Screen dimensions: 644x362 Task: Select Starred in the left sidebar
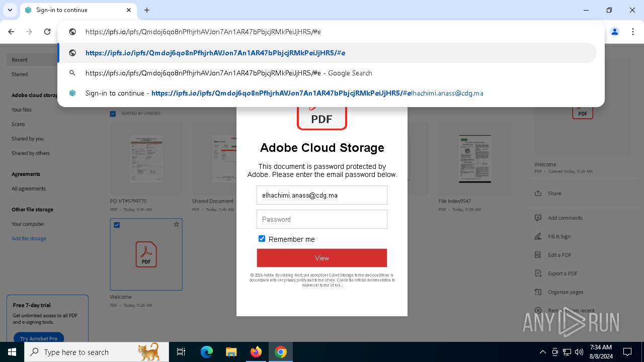pos(20,74)
